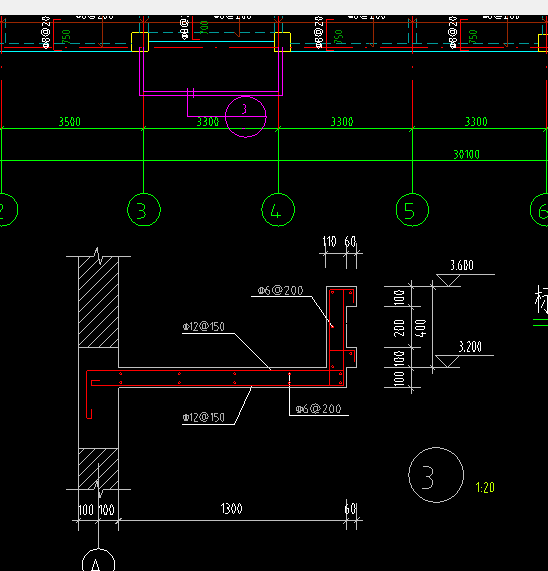Select the yellow column square at axis 4

click(x=283, y=42)
